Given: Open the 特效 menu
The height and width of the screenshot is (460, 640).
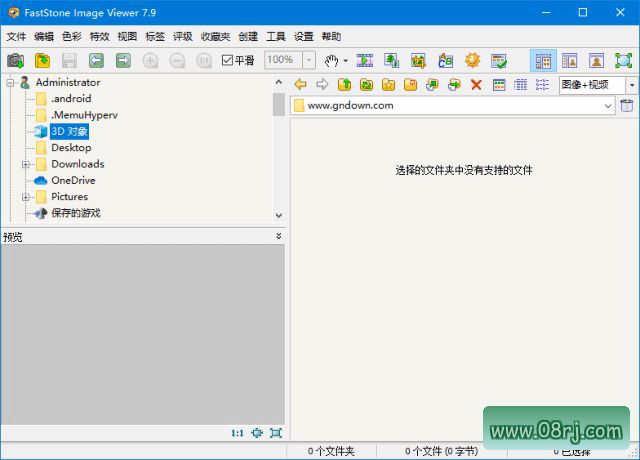Looking at the screenshot, I should (99, 36).
